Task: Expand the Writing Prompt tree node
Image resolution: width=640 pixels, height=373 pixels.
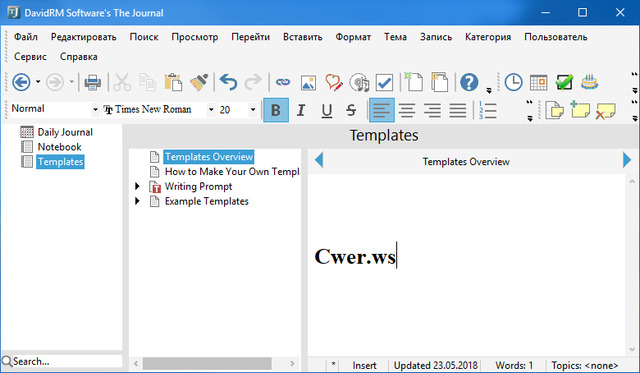Action: point(137,186)
